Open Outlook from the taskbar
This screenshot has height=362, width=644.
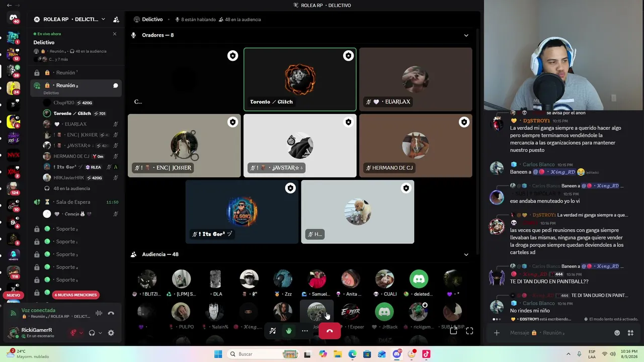pos(382,354)
